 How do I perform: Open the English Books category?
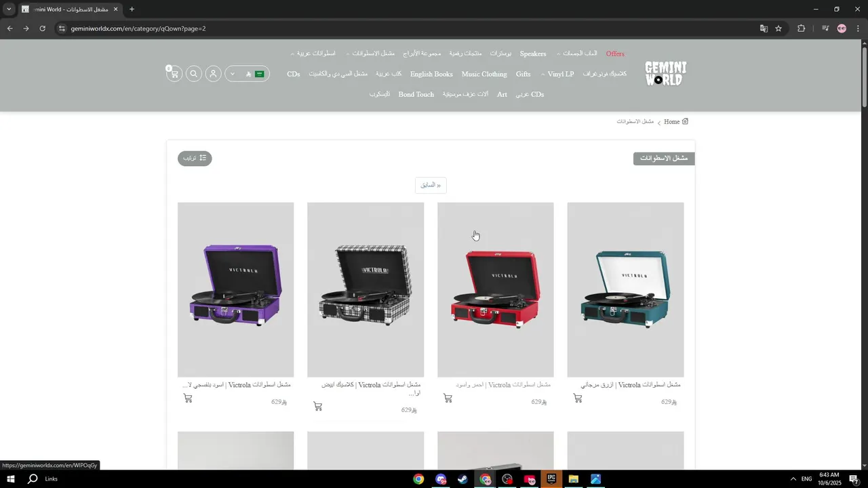tap(431, 74)
